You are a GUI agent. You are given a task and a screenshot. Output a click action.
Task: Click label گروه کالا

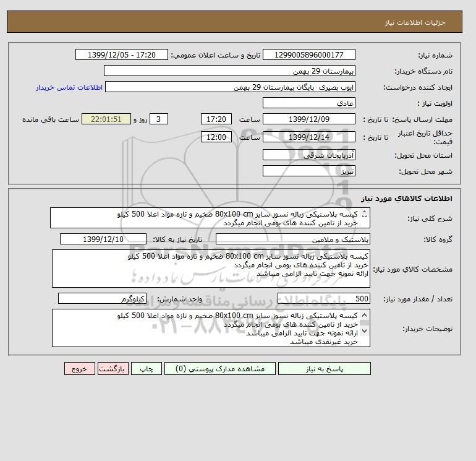click(x=438, y=239)
